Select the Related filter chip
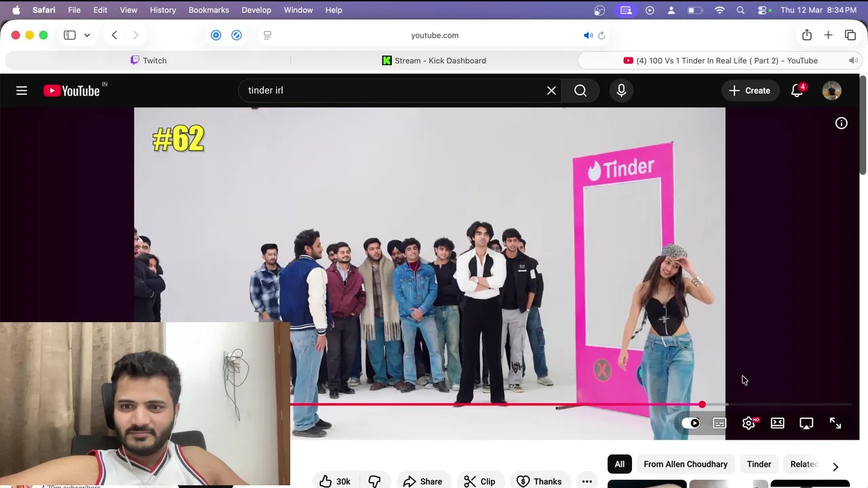This screenshot has width=868, height=488. click(804, 464)
